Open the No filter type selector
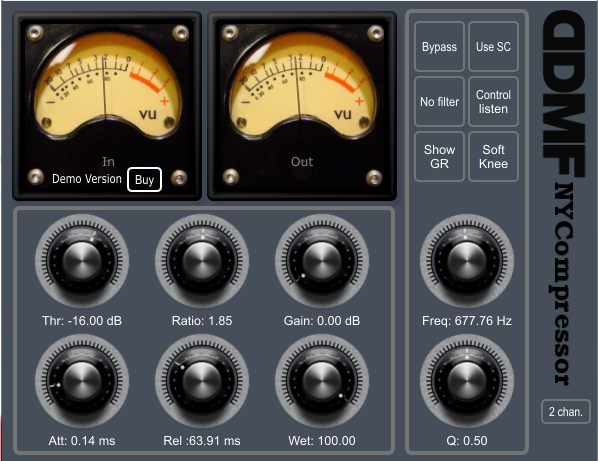The image size is (598, 461). 439,101
